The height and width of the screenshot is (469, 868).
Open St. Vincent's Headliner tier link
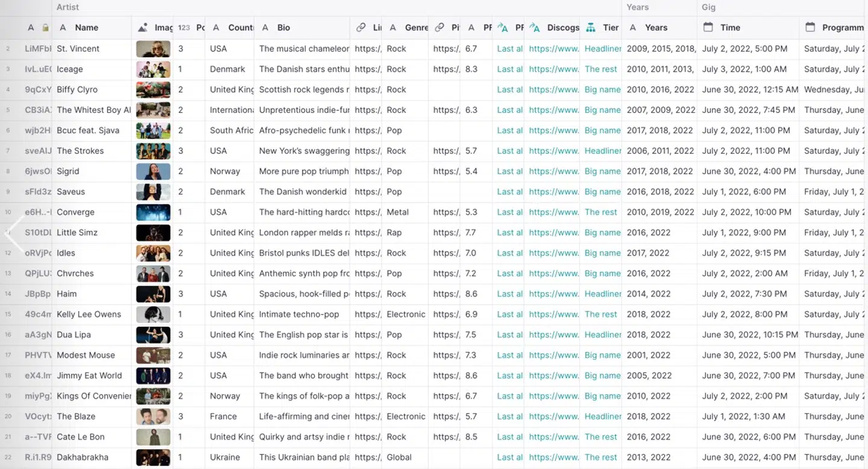602,49
